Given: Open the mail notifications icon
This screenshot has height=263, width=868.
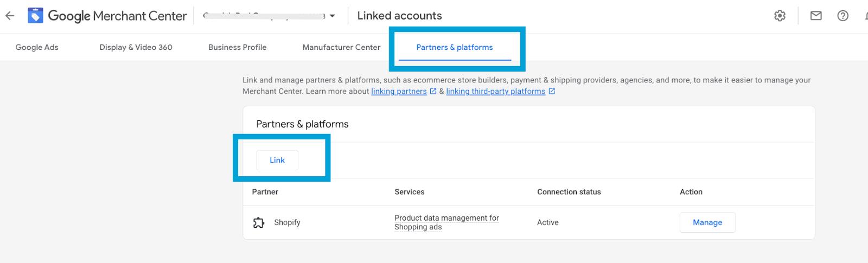Looking at the screenshot, I should tap(816, 16).
